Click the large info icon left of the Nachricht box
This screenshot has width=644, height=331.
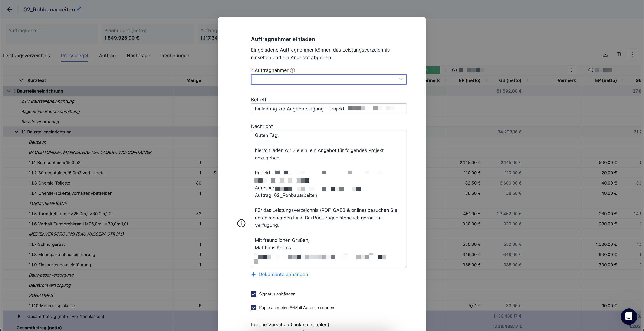pyautogui.click(x=241, y=223)
